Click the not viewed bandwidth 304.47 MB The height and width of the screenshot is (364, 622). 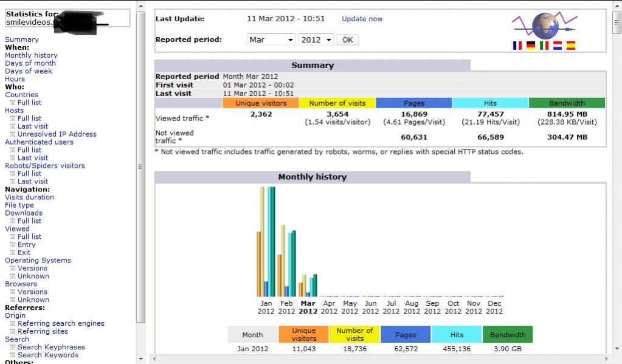pos(567,137)
